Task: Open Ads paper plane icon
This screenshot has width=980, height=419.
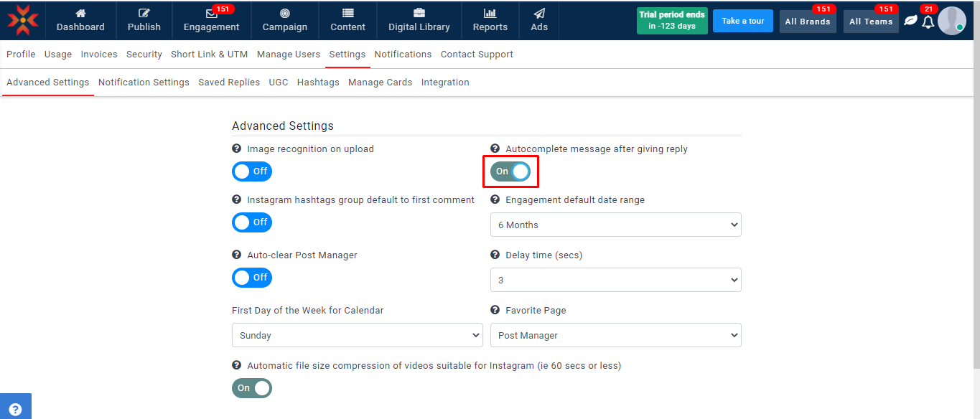Action: click(539, 13)
